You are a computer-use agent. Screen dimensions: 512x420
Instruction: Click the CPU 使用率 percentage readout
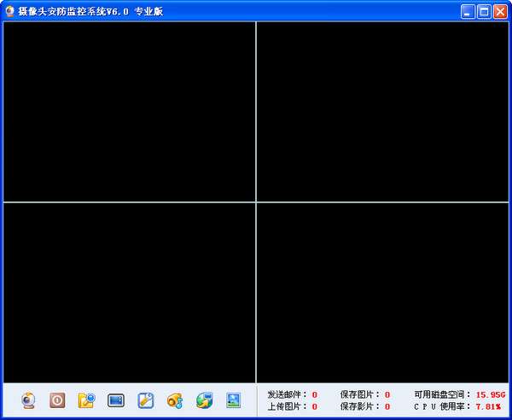[488, 406]
